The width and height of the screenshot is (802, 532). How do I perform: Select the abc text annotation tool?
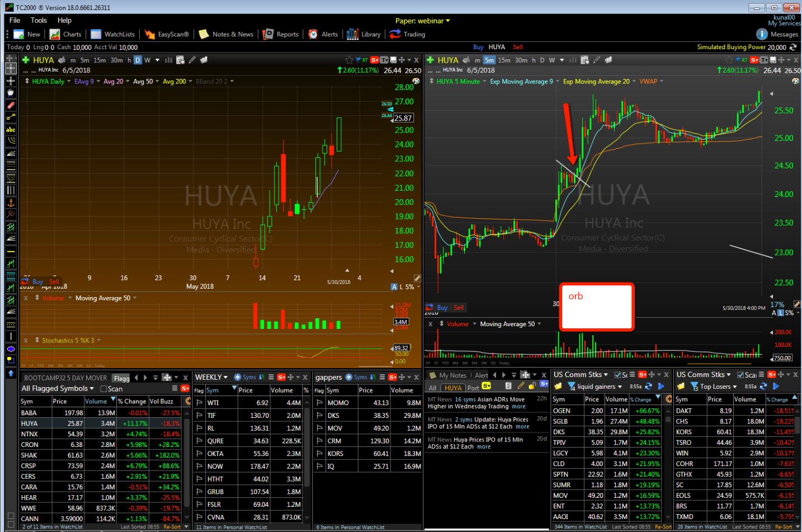(11, 129)
